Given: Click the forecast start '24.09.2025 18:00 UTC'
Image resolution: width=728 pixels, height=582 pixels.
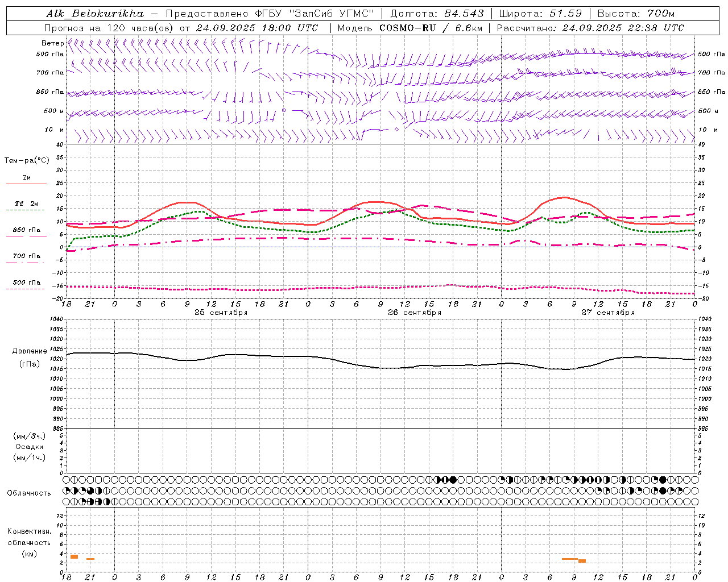Looking at the screenshot, I should [x=257, y=28].
